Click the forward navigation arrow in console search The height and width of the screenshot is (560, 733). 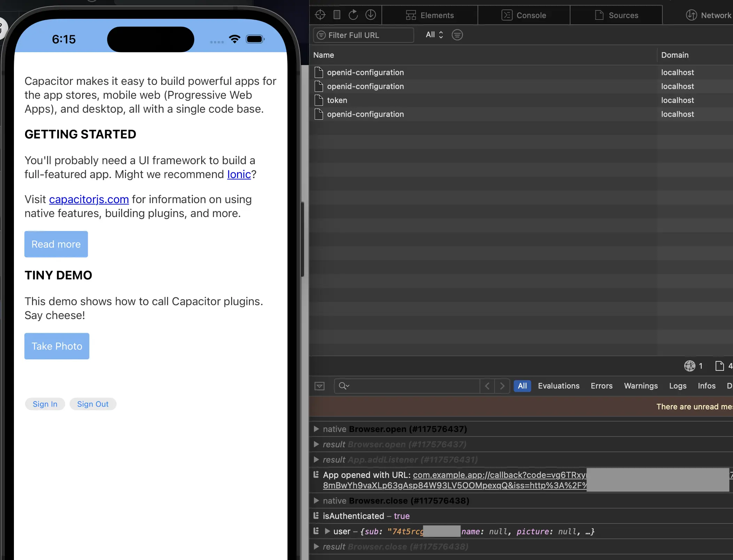(502, 386)
